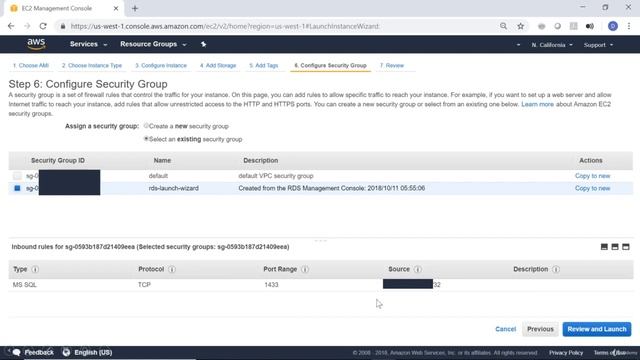The height and width of the screenshot is (360, 640).
Task: Click the default VPC security group description
Action: (276, 176)
